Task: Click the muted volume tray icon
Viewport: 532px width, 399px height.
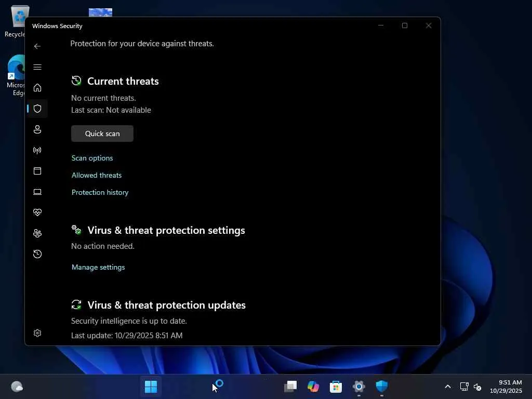Action: pos(477,387)
